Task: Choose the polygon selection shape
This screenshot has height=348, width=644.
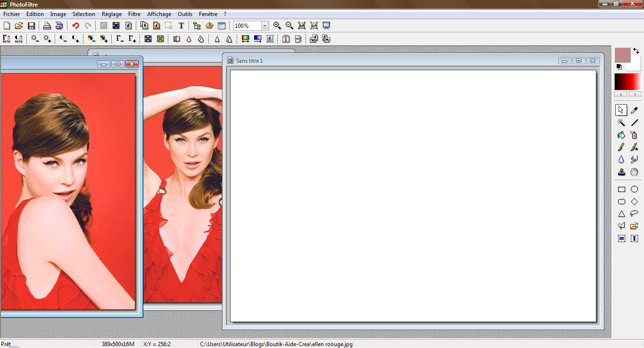Action: [621, 226]
